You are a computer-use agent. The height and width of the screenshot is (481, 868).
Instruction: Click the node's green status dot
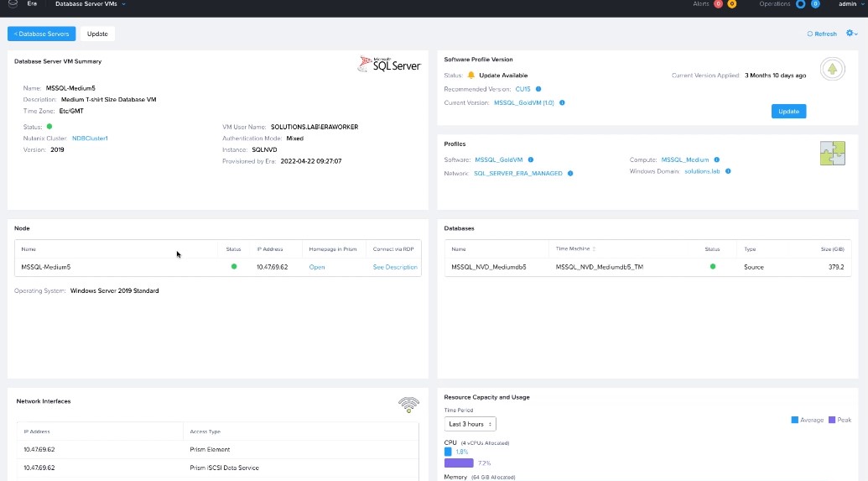pyautogui.click(x=234, y=267)
